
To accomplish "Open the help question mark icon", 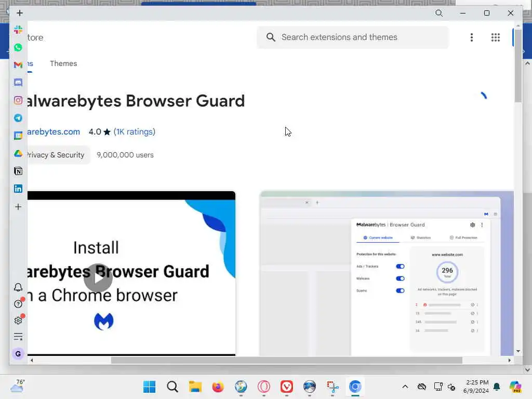I will pos(18,303).
